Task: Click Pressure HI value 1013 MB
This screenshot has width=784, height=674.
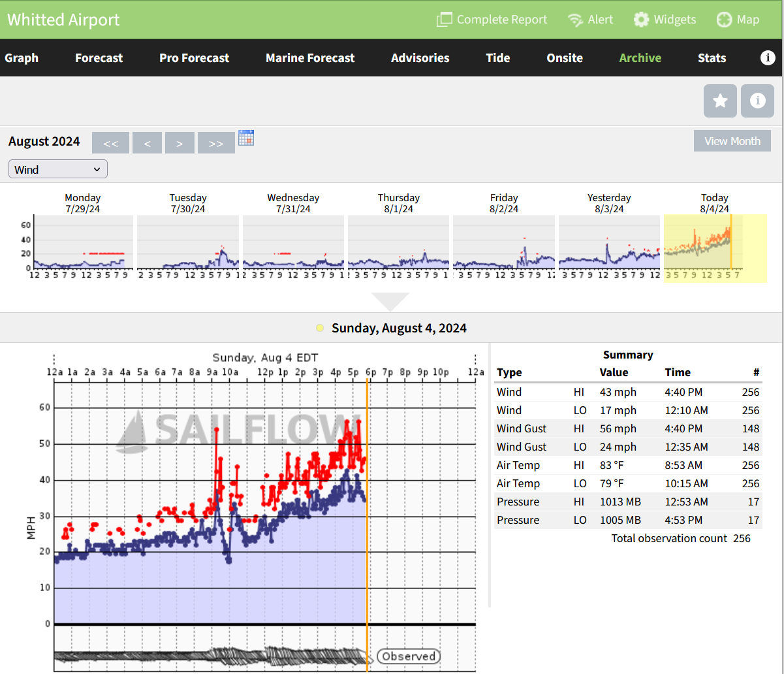Action: coord(620,502)
